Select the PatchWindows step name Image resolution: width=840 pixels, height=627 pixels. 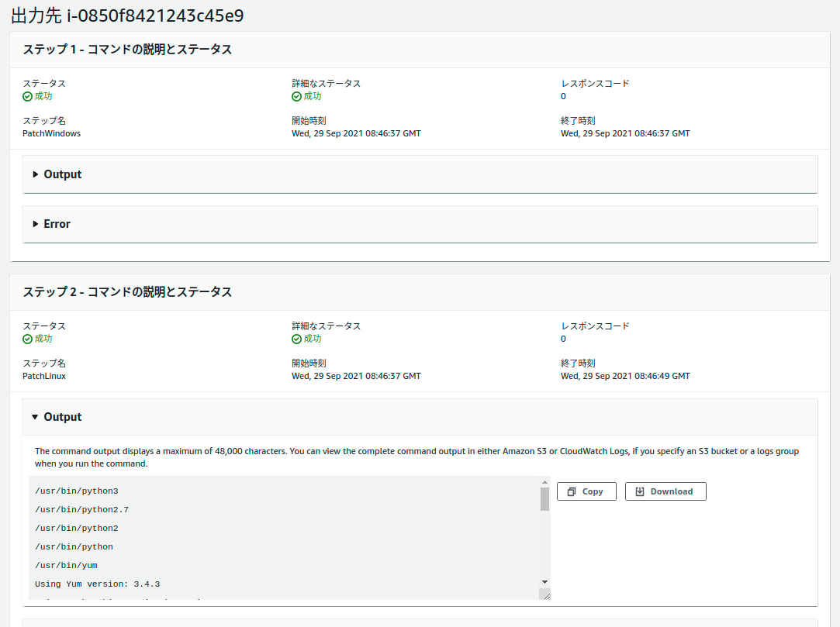tap(51, 133)
